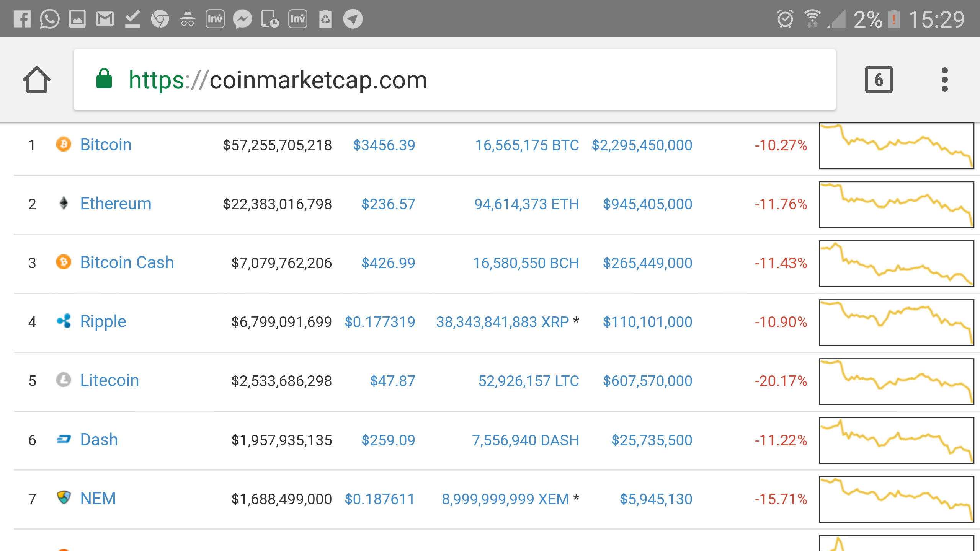Tap supply 16,565,175 BTC

[527, 145]
